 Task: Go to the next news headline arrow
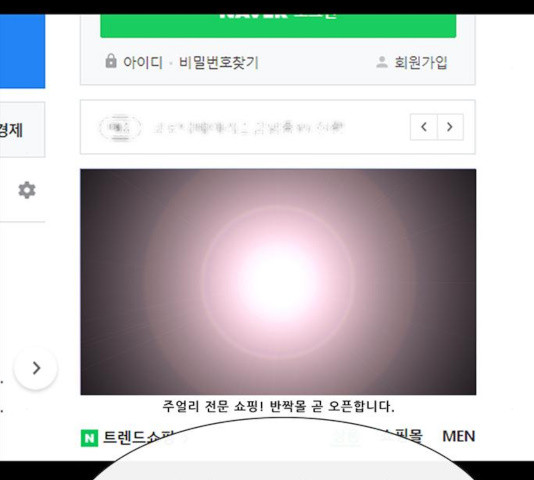pos(450,127)
